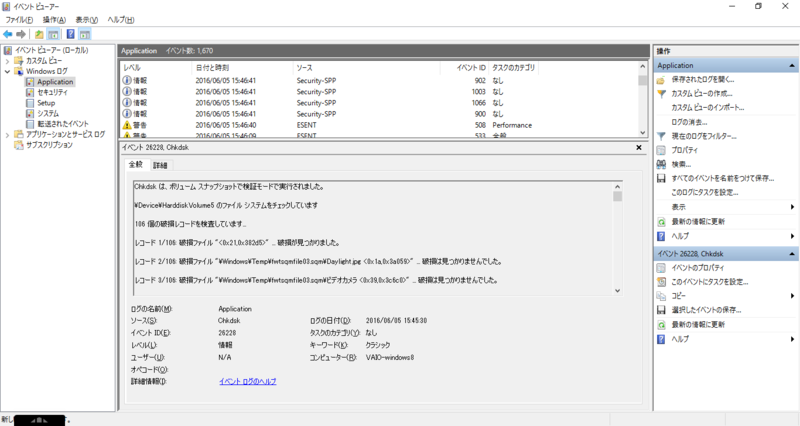Select the event row with ID 902

(379, 81)
